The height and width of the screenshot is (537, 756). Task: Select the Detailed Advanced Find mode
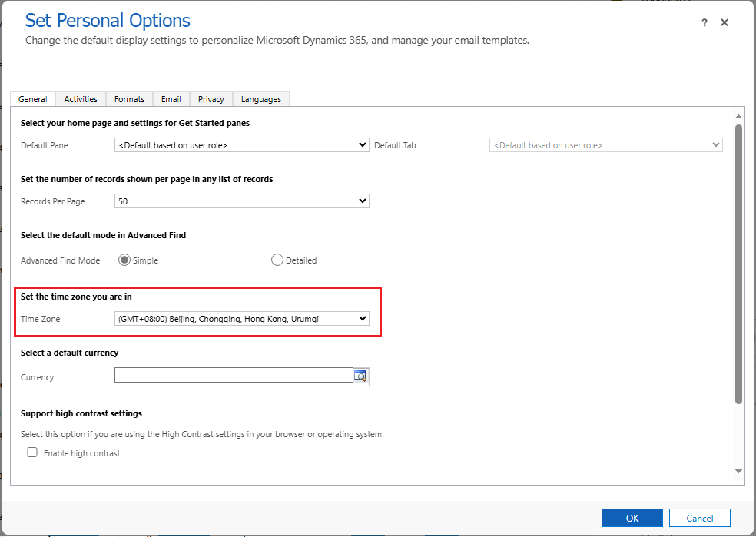[x=277, y=260]
